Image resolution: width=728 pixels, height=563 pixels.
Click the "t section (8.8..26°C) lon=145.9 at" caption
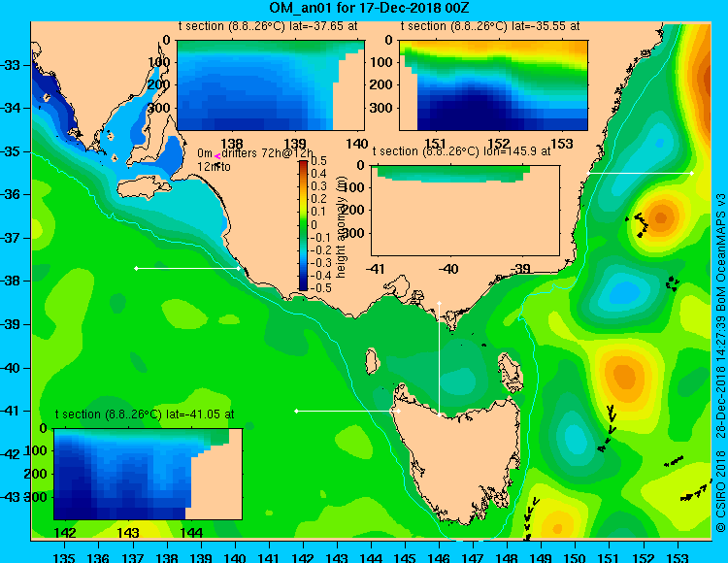tap(461, 151)
